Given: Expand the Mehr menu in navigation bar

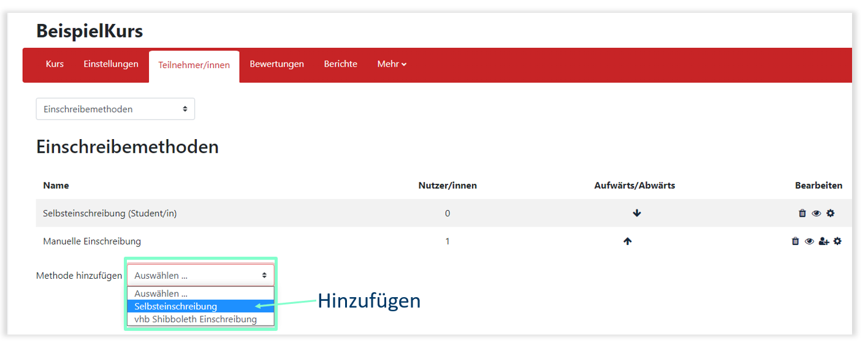Looking at the screenshot, I should tap(392, 64).
